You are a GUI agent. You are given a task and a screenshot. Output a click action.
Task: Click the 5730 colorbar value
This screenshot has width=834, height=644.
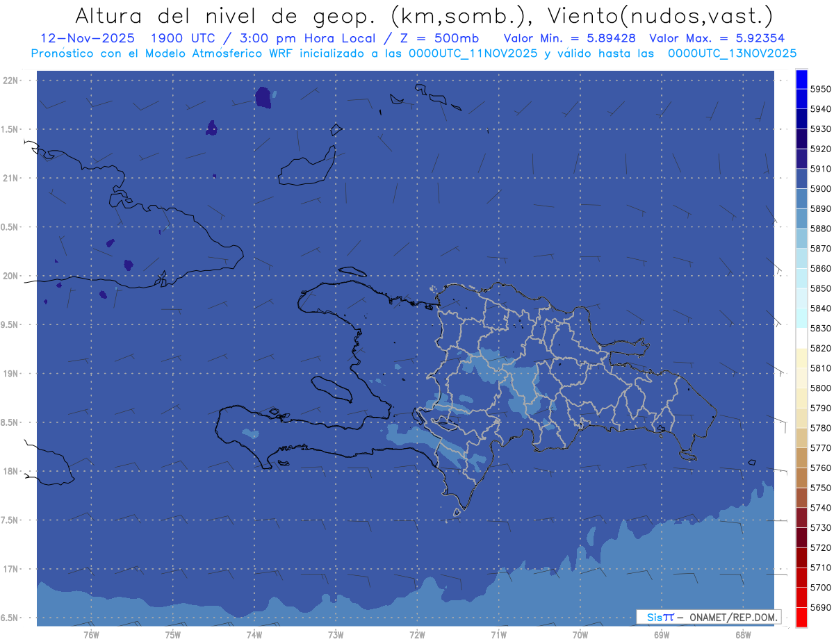821,528
